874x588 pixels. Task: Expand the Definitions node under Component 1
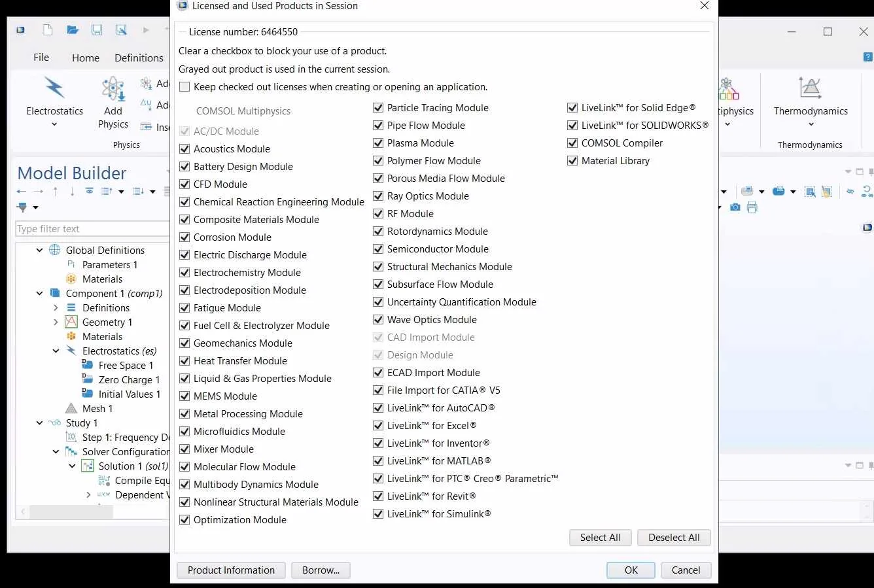click(x=56, y=307)
